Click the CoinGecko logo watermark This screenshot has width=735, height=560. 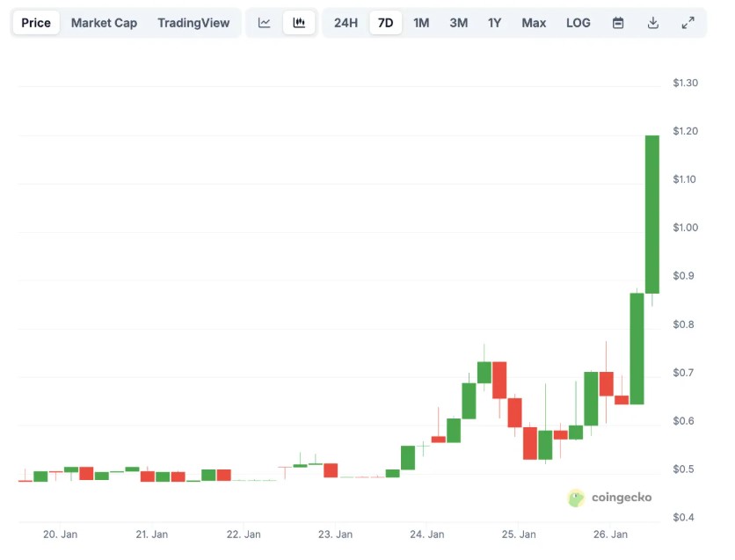pos(609,498)
